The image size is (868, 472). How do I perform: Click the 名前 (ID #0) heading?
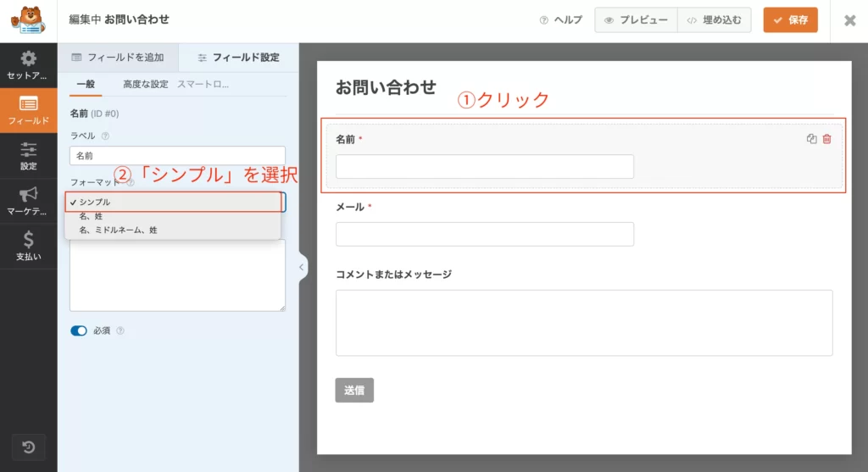tap(94, 114)
